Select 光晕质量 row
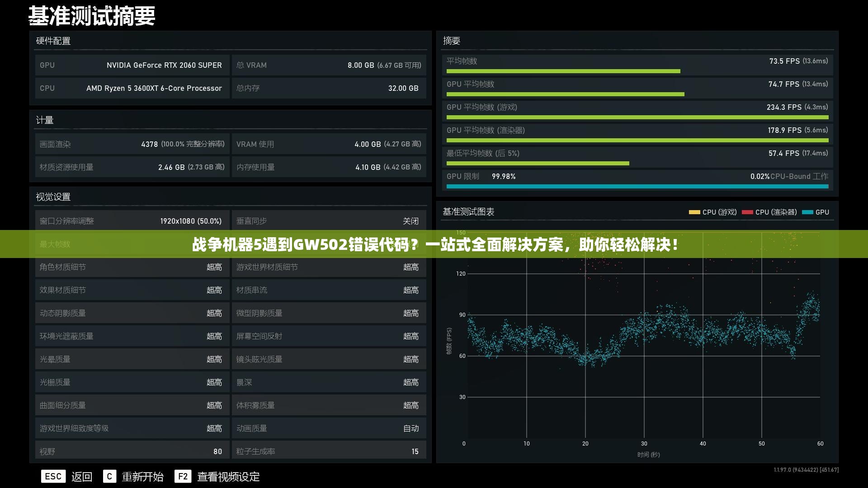This screenshot has width=868, height=488. coord(132,359)
